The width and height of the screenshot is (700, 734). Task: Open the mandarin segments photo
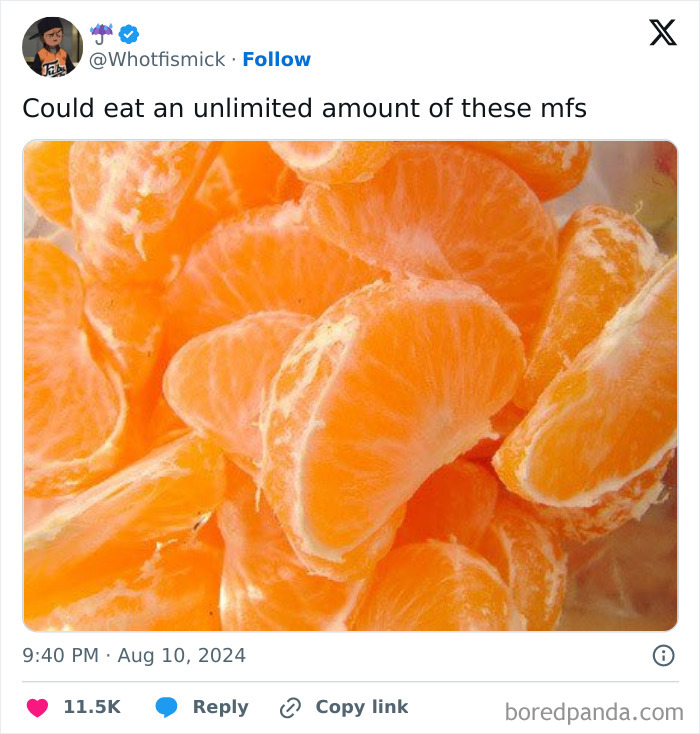point(350,386)
